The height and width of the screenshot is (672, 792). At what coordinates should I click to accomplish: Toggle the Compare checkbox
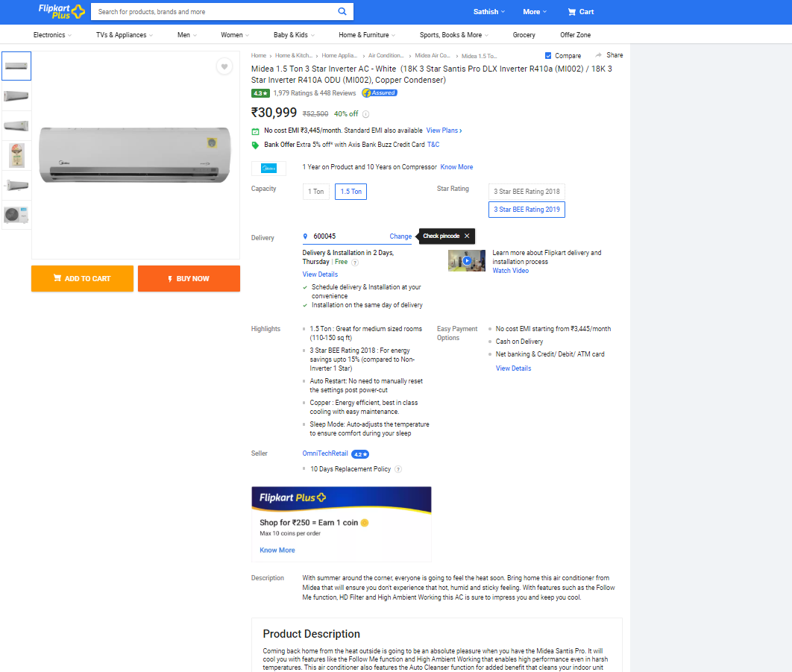click(549, 56)
